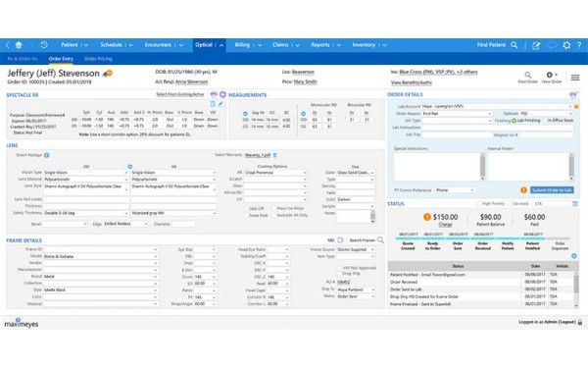
Task: Click the Find Patient magnifier icon
Action: (514, 45)
